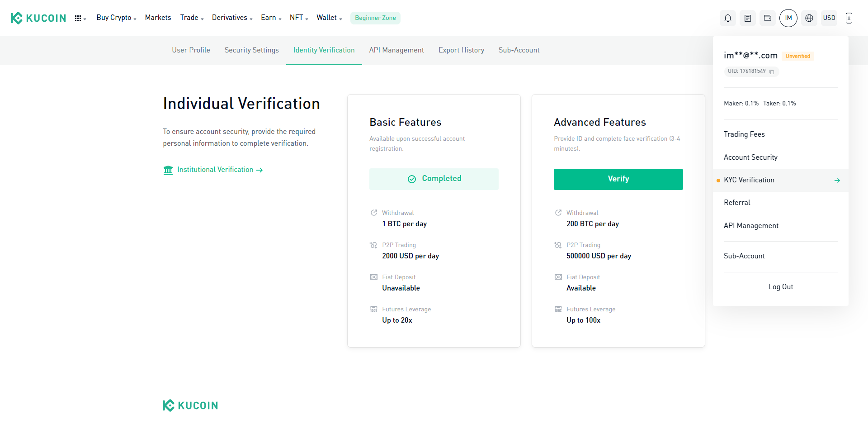This screenshot has width=868, height=424.
Task: Click the 'Up to 20x' value
Action: coord(397,320)
